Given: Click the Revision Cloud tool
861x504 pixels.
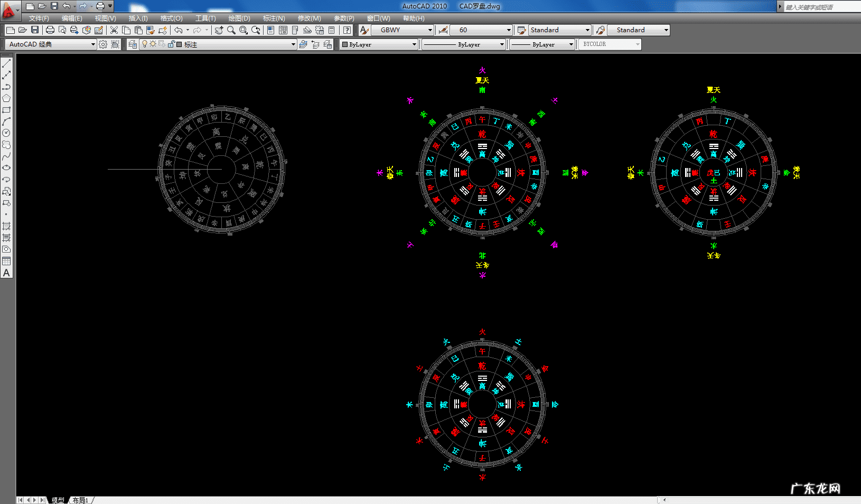Looking at the screenshot, I should pyautogui.click(x=6, y=145).
